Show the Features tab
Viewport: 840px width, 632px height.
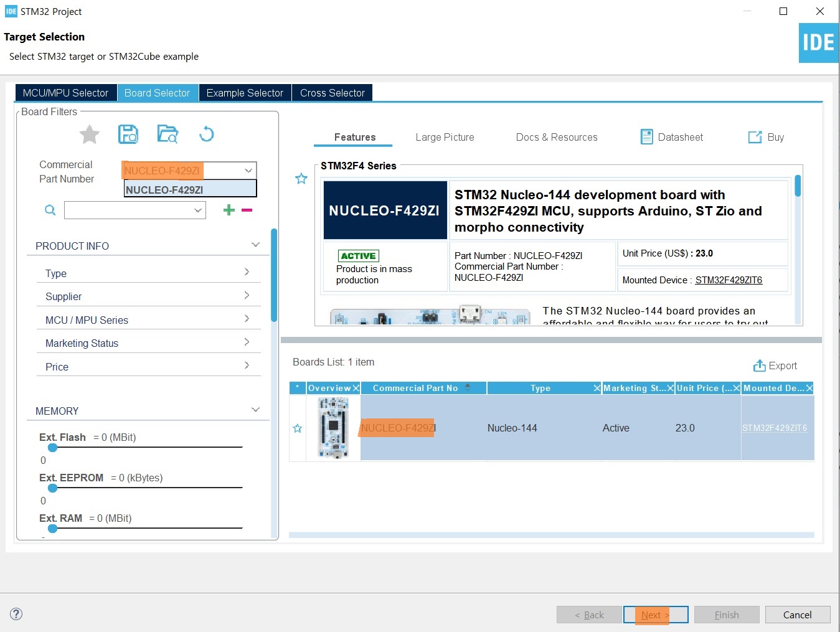click(x=355, y=137)
